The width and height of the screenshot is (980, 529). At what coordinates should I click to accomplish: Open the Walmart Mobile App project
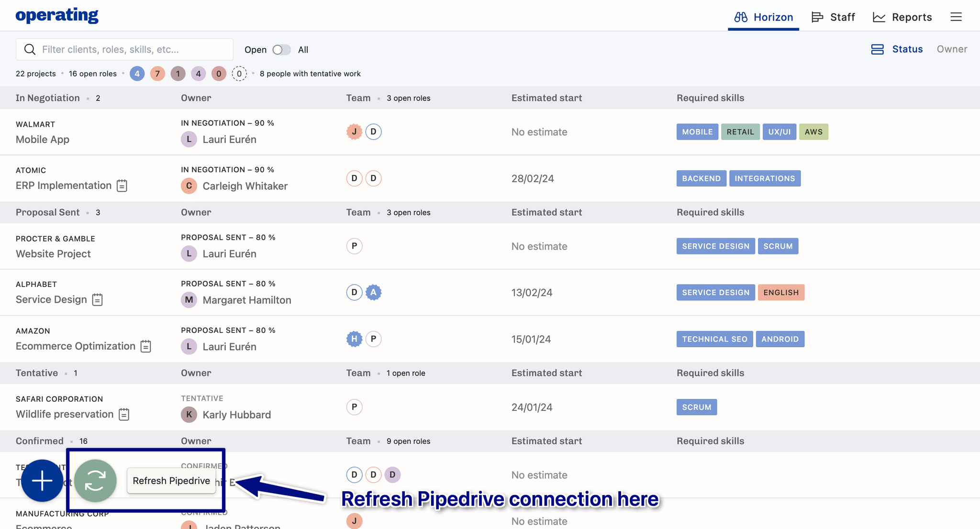(43, 140)
